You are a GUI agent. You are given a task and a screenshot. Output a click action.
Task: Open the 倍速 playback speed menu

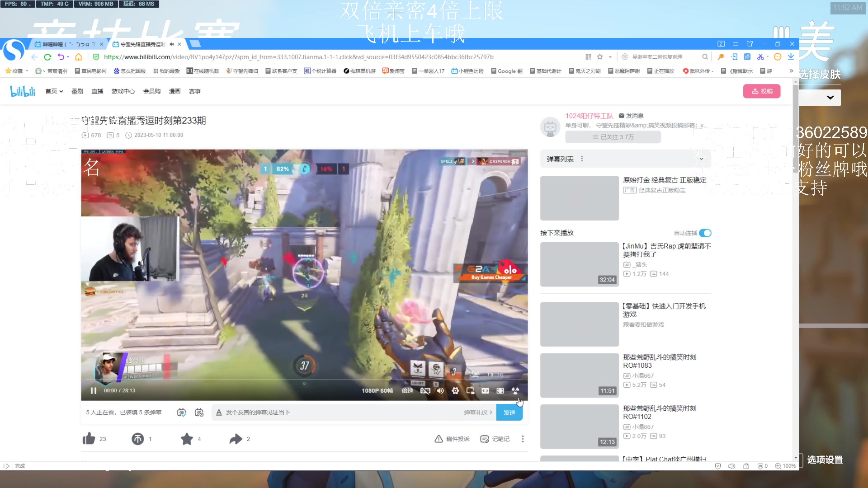tap(407, 391)
